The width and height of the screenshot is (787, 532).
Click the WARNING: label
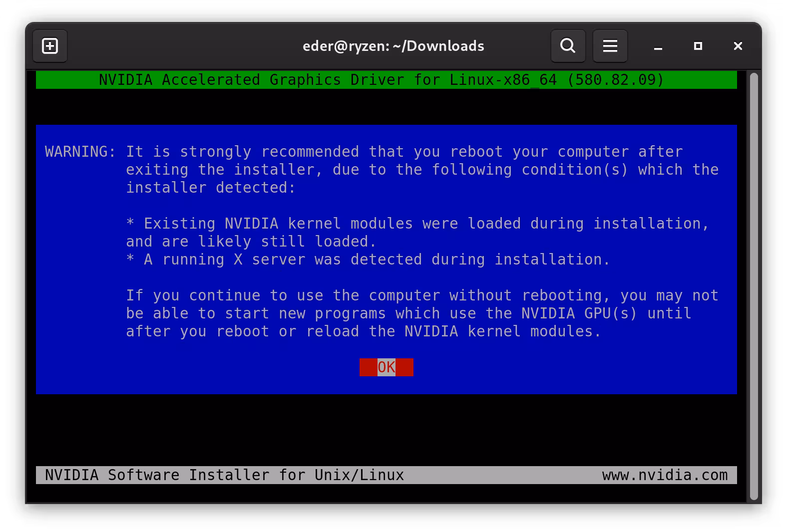pos(80,152)
